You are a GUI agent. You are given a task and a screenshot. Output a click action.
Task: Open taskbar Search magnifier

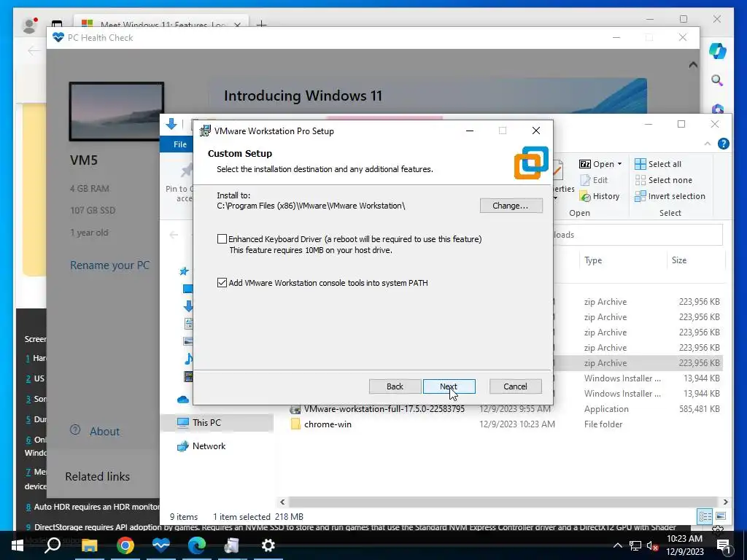tap(53, 545)
